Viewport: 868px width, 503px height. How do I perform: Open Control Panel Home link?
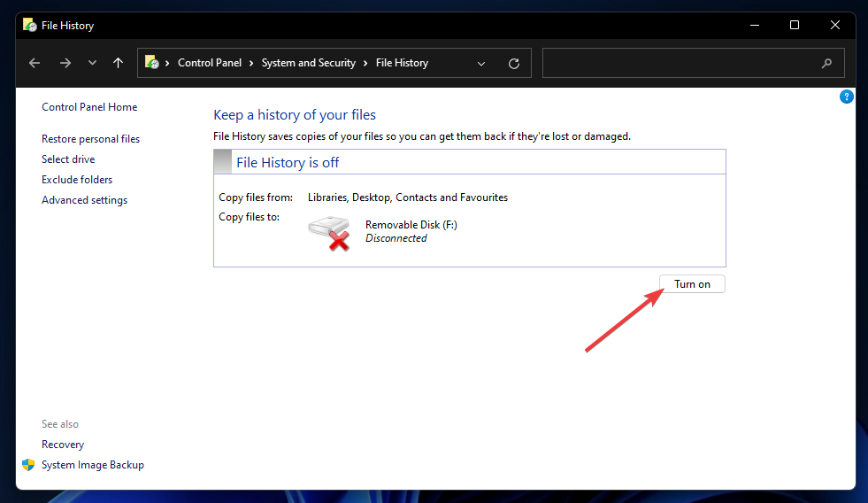click(89, 107)
